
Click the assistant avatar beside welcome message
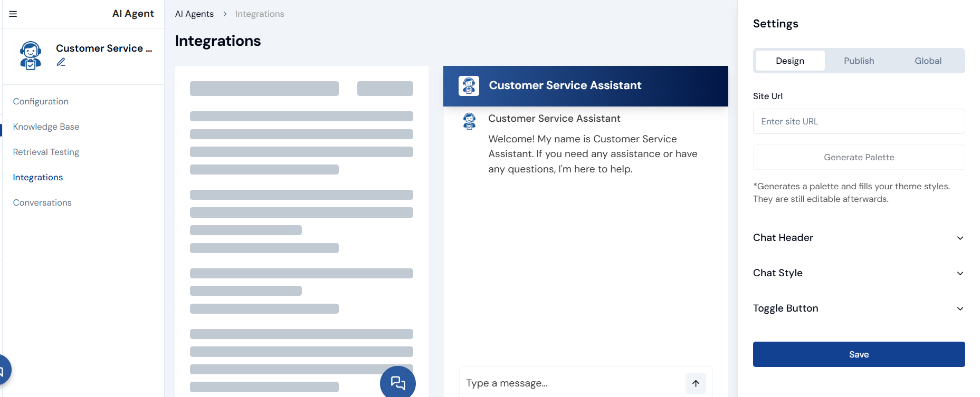(469, 121)
